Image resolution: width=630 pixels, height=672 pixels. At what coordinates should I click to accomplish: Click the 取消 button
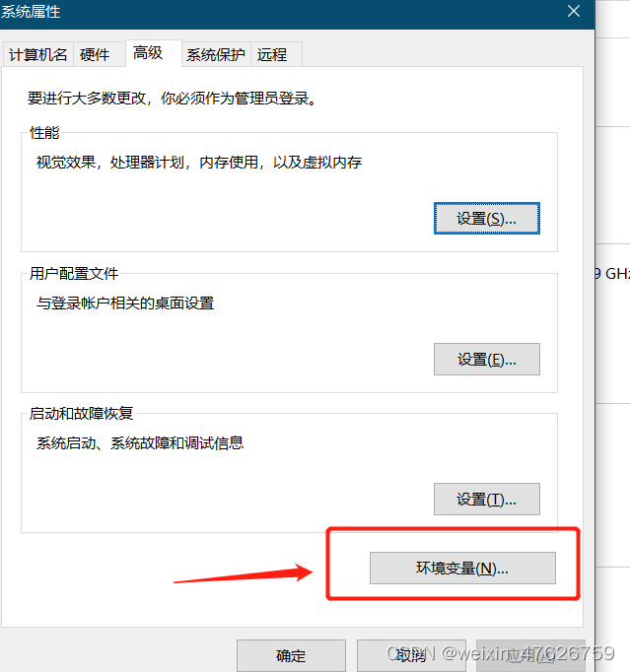point(411,655)
